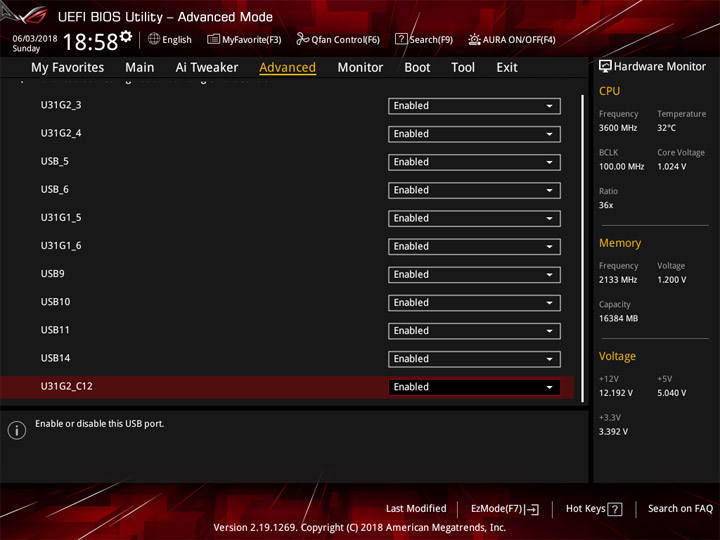The height and width of the screenshot is (540, 720).
Task: Click the USB port list scrollbar
Action: tap(583, 248)
